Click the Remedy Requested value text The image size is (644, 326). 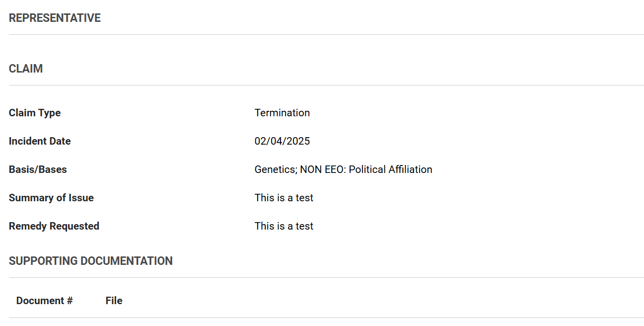(284, 226)
